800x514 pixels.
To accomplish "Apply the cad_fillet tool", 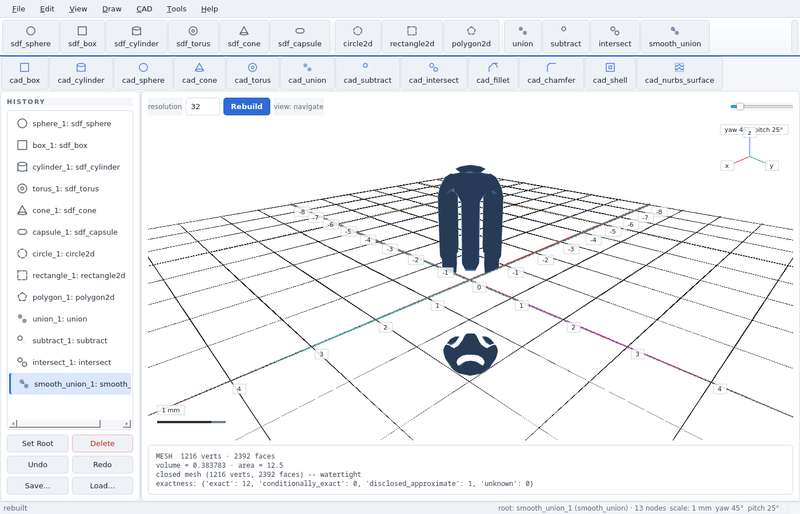I will click(x=493, y=74).
